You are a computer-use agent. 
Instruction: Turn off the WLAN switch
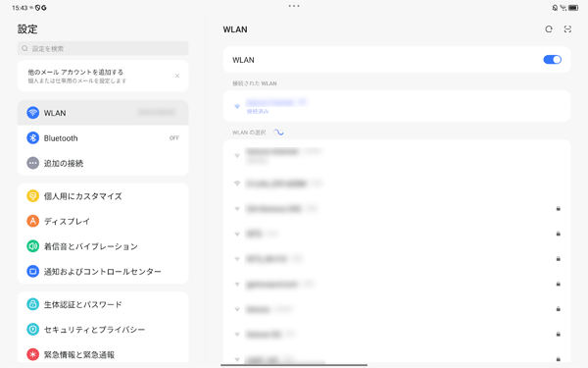click(552, 60)
